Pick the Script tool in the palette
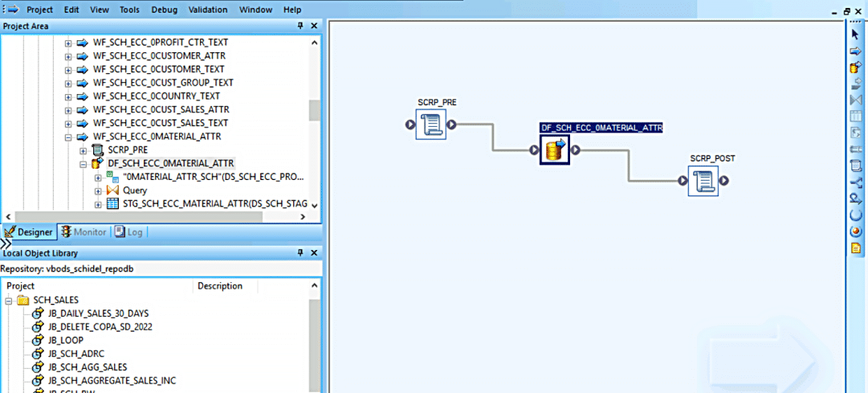This screenshot has width=868, height=393. point(856,166)
